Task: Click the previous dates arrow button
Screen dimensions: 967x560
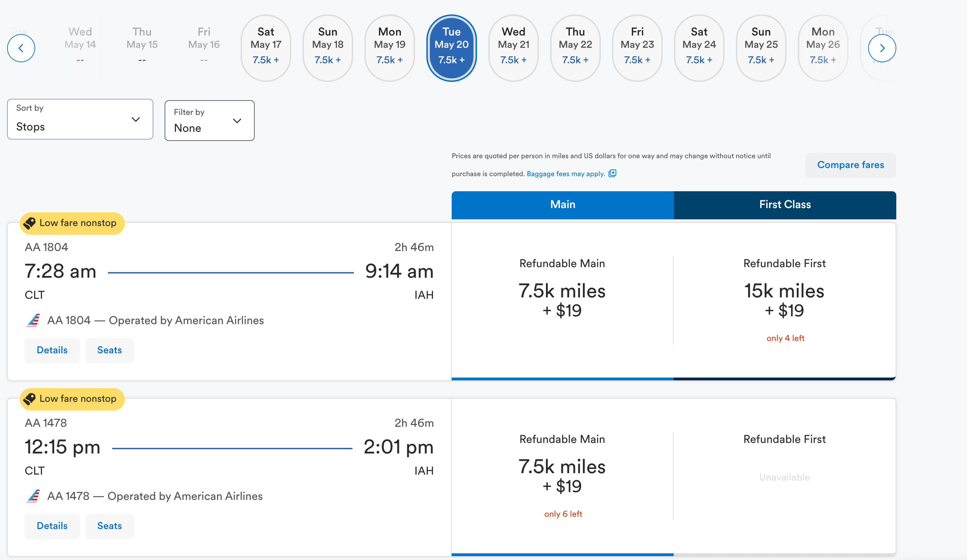Action: (x=21, y=48)
